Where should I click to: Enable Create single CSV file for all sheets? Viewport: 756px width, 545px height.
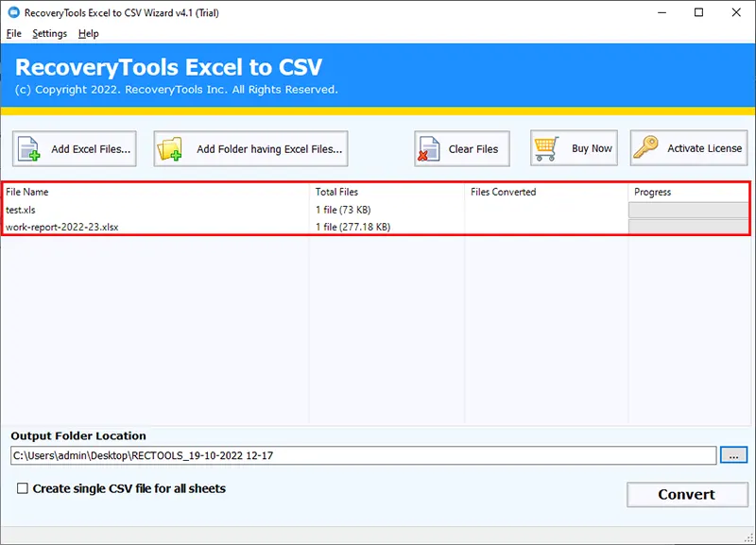coord(22,489)
